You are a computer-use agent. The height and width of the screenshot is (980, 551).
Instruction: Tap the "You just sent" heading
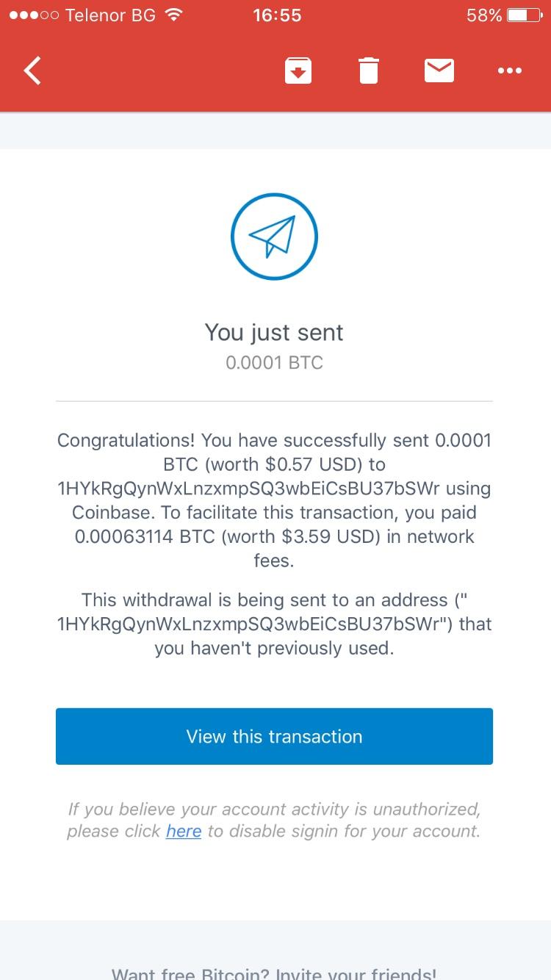coord(274,333)
